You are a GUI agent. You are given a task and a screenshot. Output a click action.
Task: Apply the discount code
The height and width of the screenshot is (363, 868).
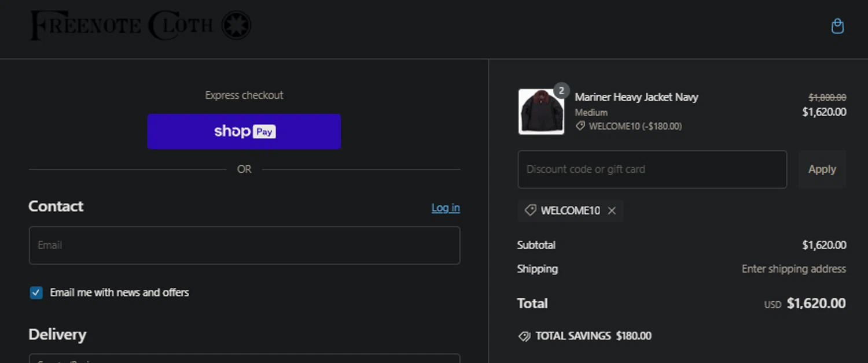(822, 169)
